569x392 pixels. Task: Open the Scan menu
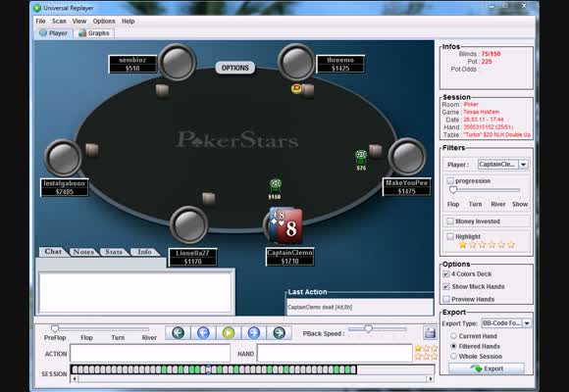pyautogui.click(x=59, y=21)
